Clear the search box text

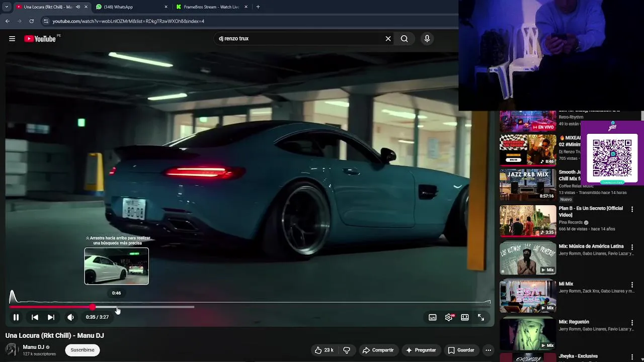click(x=388, y=39)
